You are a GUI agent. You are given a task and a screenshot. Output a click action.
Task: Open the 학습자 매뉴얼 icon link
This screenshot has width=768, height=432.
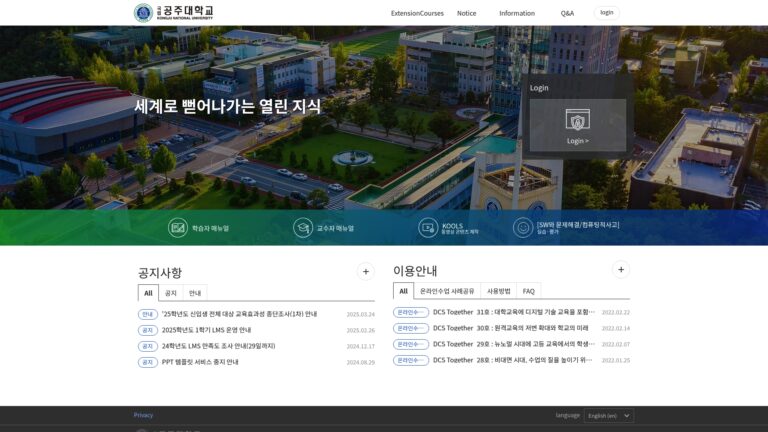coord(178,228)
